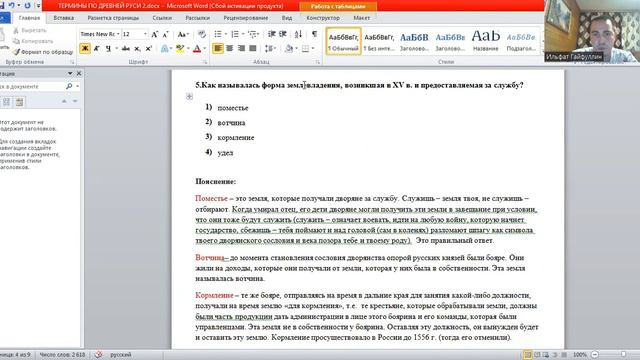This screenshot has width=640, height=360.
Task: Click the Redo icon in quick access toolbar
Action: [27, 5]
